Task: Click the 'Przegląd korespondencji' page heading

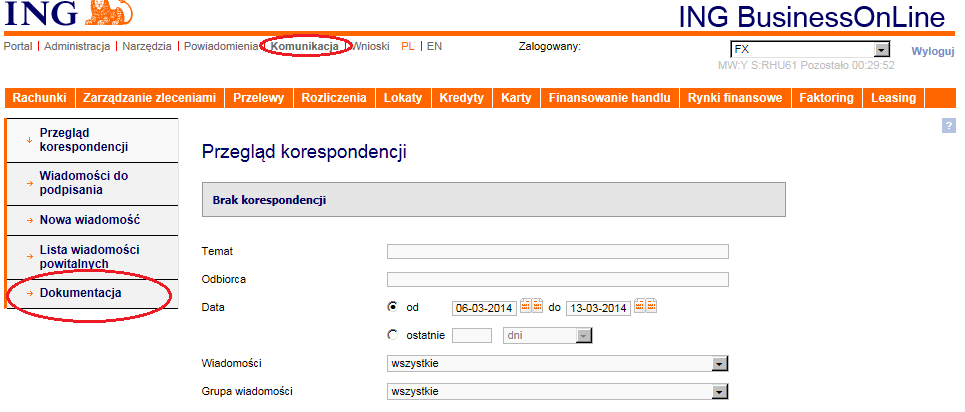Action: coord(304,153)
